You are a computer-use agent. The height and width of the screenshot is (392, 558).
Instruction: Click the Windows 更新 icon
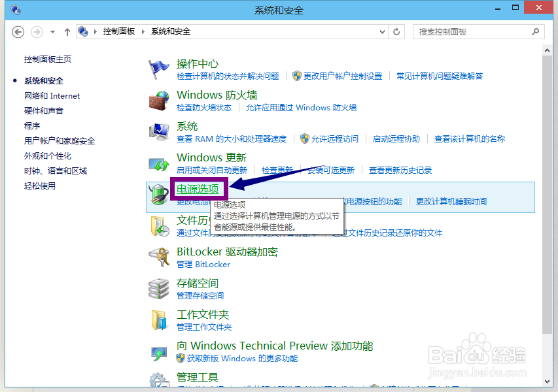pos(158,162)
